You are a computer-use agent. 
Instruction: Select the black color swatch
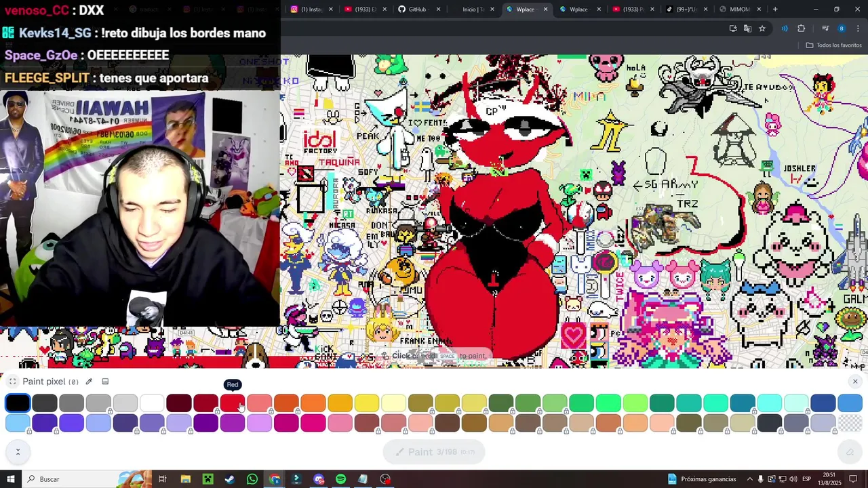point(18,403)
